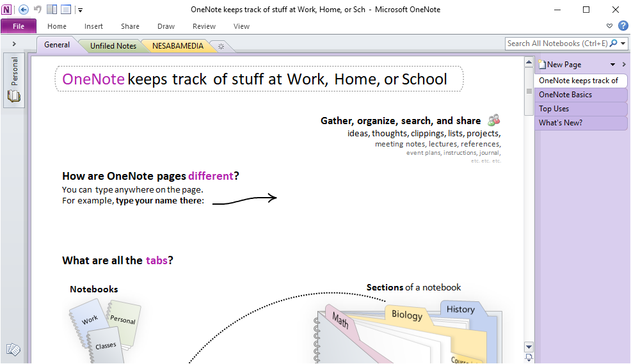Switch to the NESABAMEDIA section tab
This screenshot has height=364, width=631.
click(x=178, y=46)
